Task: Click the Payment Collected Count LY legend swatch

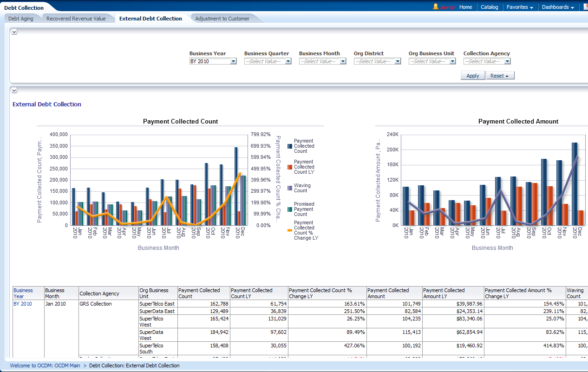Action: tap(290, 167)
